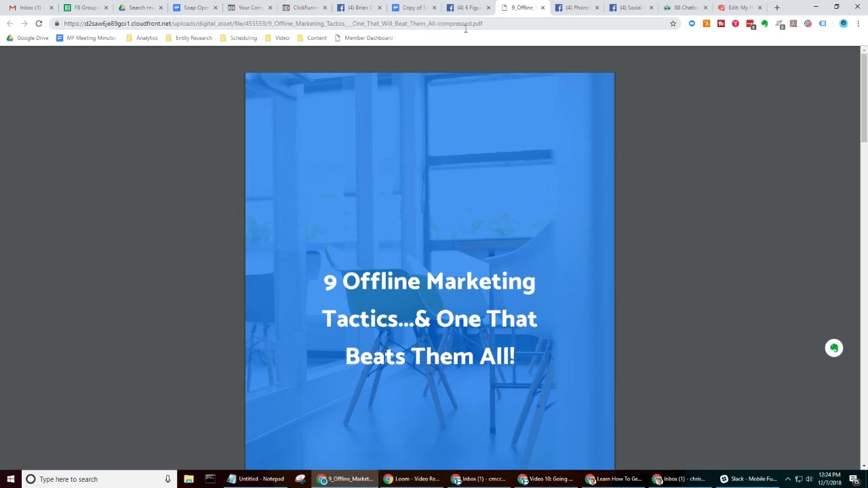Switch to Inbox (1) - cmcc... taskbar window
The image size is (868, 488).
479,479
